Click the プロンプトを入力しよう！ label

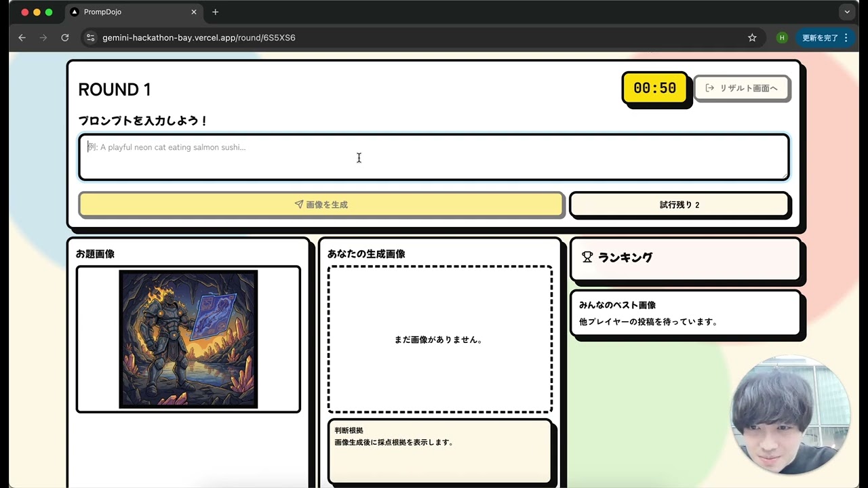coord(143,121)
